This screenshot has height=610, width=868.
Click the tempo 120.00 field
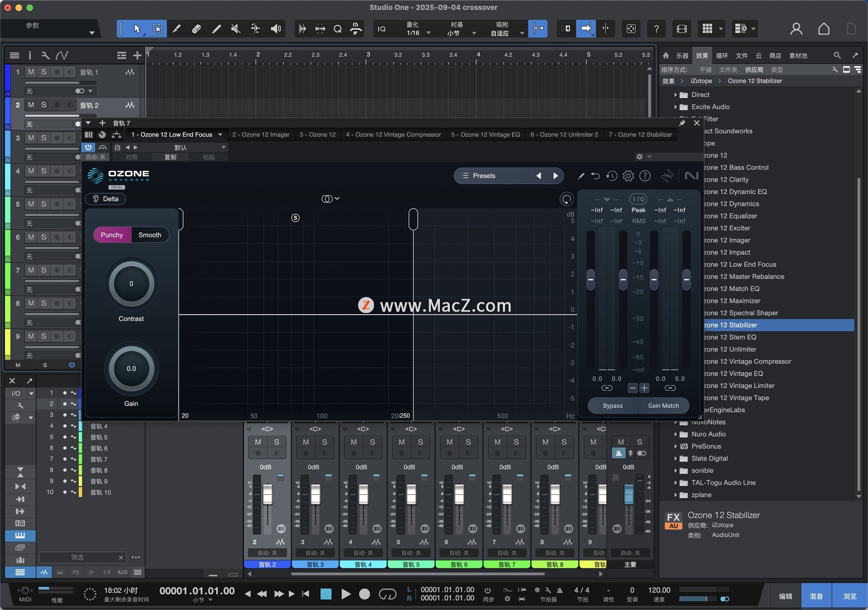[659, 590]
